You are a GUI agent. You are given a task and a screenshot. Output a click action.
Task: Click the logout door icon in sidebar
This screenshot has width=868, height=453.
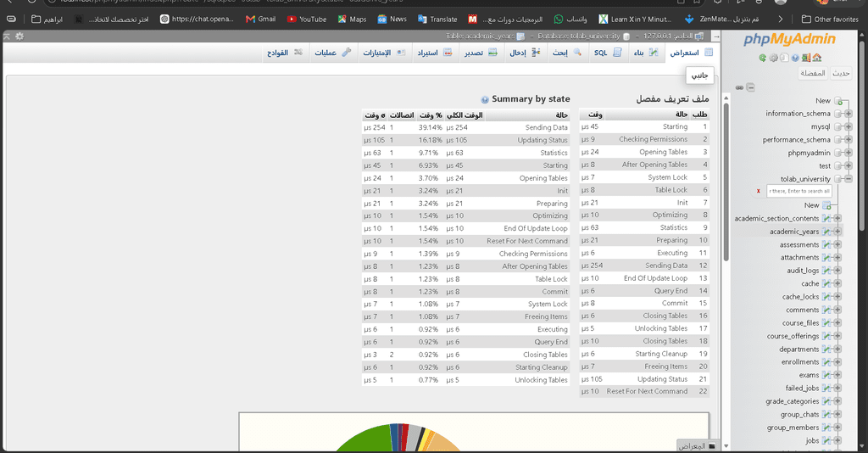coord(806,58)
